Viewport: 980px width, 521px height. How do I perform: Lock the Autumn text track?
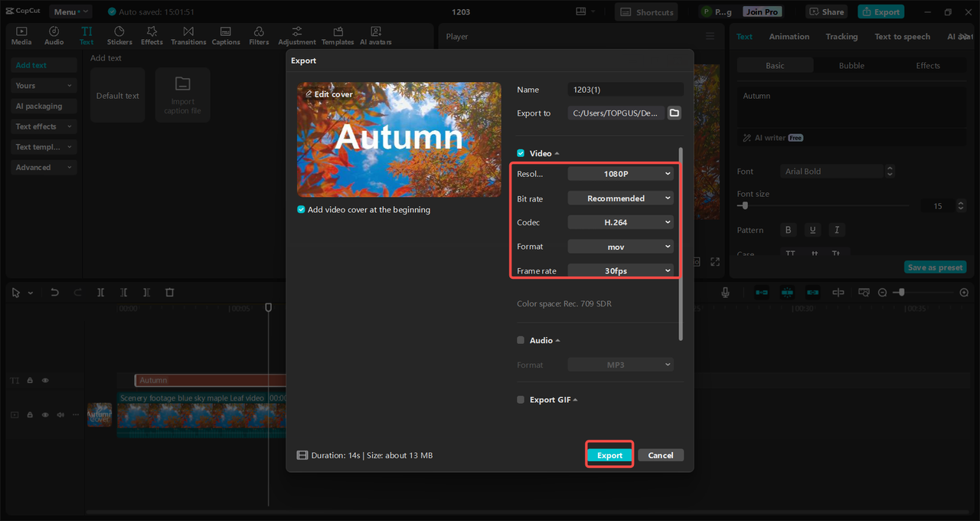tap(30, 380)
